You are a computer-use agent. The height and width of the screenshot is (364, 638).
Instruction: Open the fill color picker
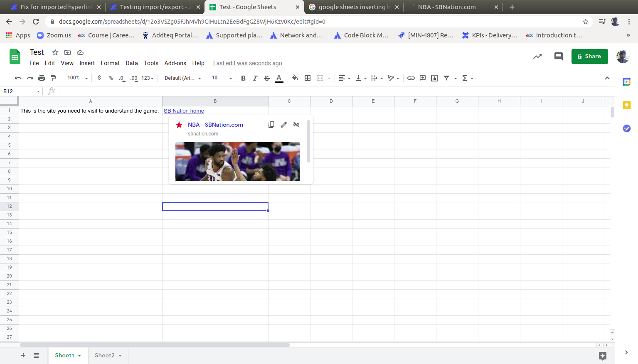(295, 78)
